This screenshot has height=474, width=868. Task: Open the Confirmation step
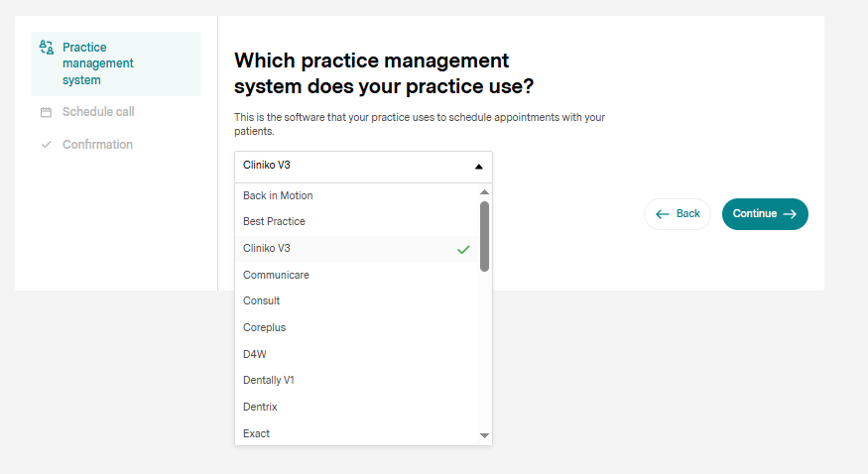pos(97,145)
